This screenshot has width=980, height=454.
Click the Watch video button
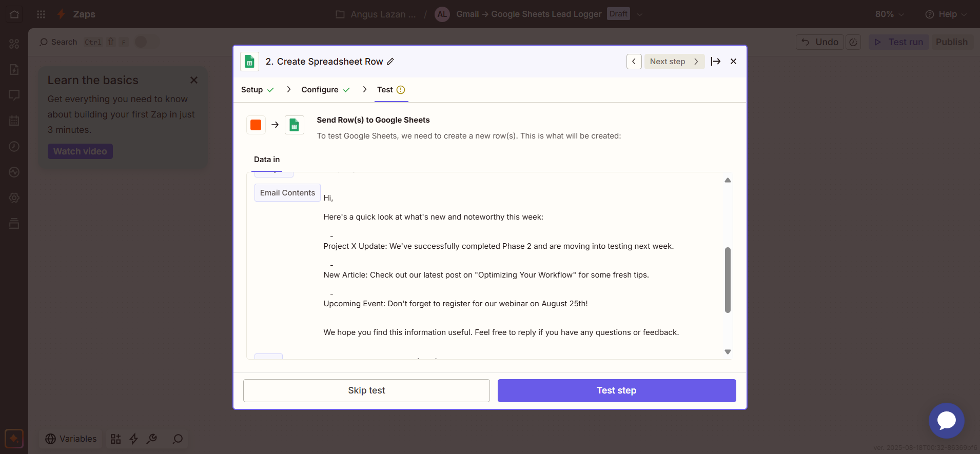(x=80, y=151)
